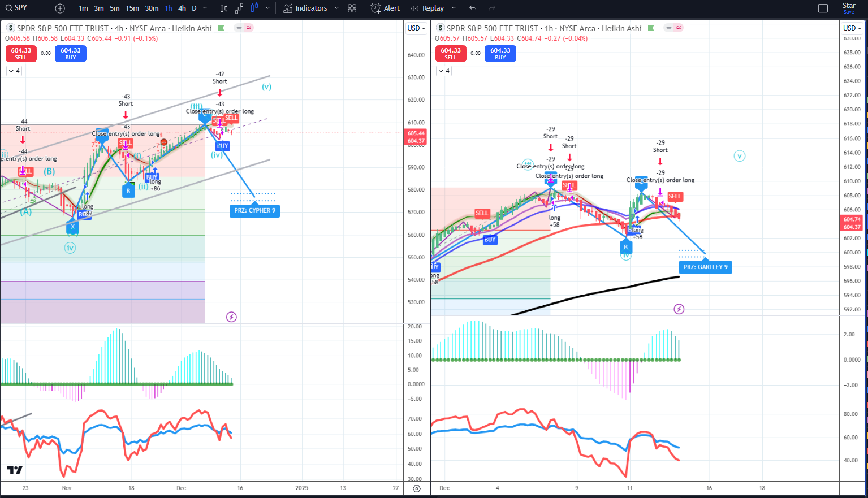Click the B pattern point marker on 4h chart

click(128, 190)
